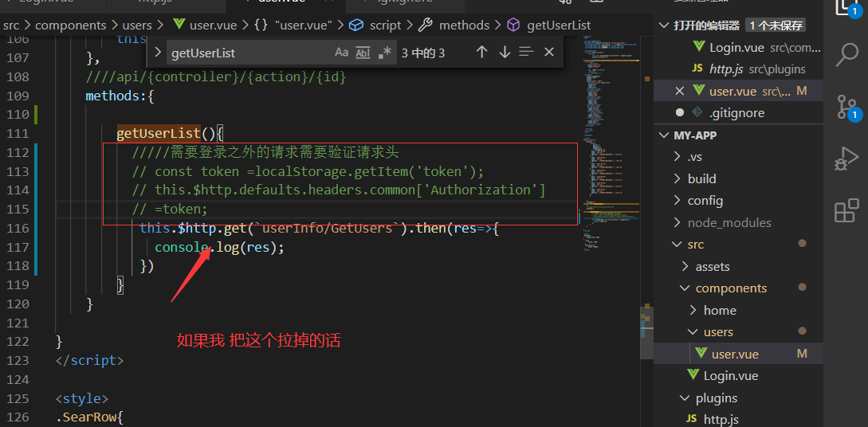The image size is (868, 427).
Task: Click getUserList method name on line 111
Action: 159,133
